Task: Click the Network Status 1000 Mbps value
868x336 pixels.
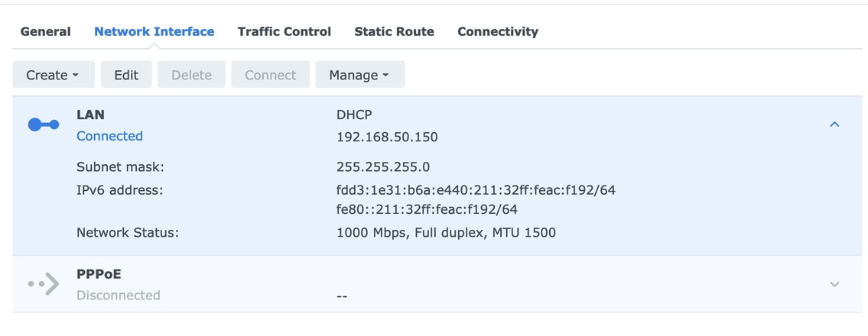Action: pos(446,232)
